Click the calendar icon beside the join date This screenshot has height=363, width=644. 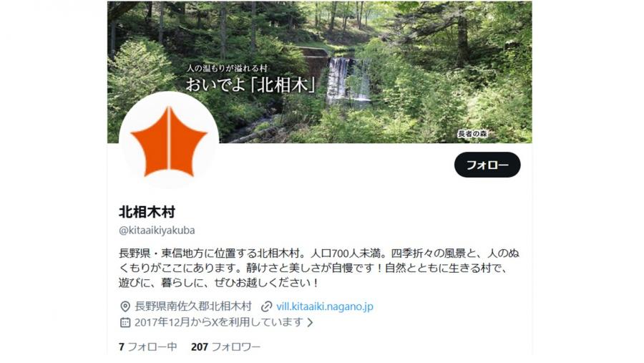pyautogui.click(x=125, y=322)
